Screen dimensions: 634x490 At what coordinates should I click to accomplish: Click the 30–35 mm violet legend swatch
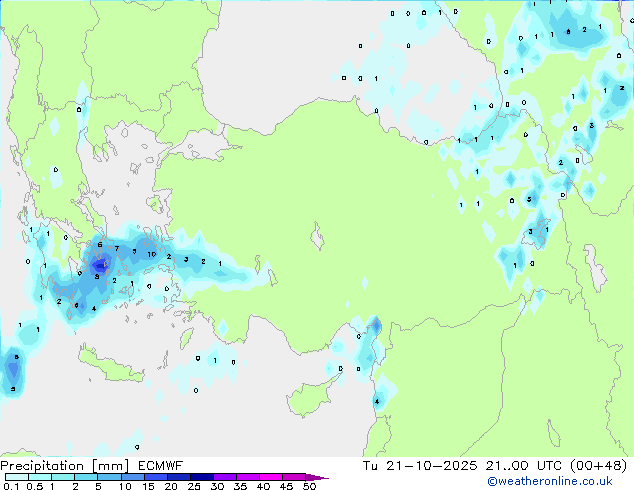click(x=225, y=477)
